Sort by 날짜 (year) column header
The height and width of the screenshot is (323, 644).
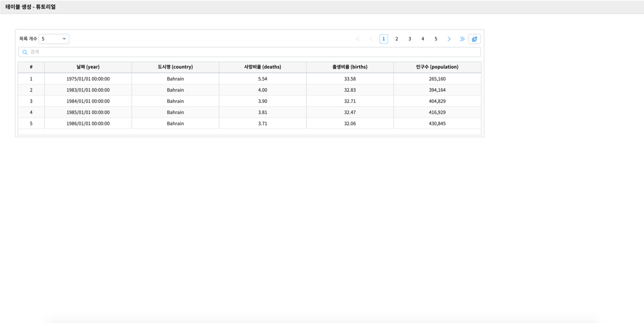coord(88,67)
